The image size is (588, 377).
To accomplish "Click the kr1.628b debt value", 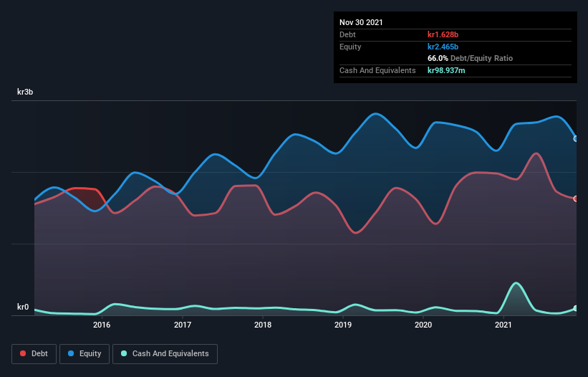I will click(443, 34).
